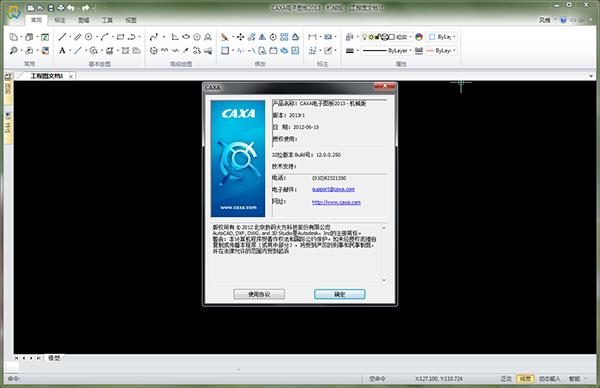Switch to the 图幅 ribbon tab
The width and height of the screenshot is (600, 388).
[83, 20]
